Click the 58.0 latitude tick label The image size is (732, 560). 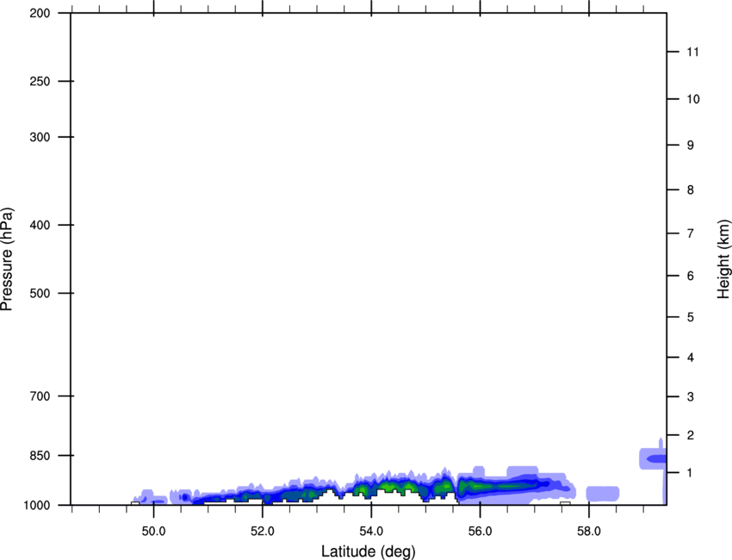pyautogui.click(x=589, y=532)
